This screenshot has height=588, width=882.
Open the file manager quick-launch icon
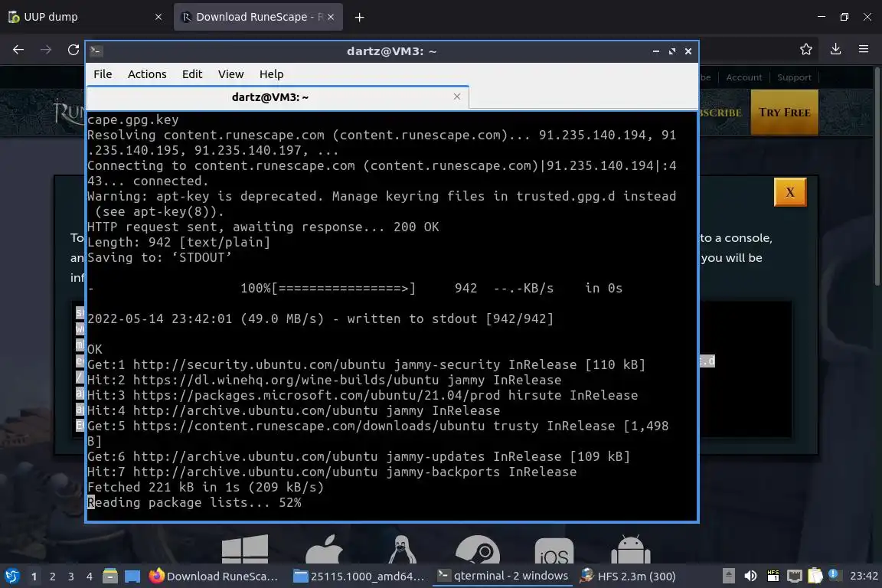coord(110,577)
